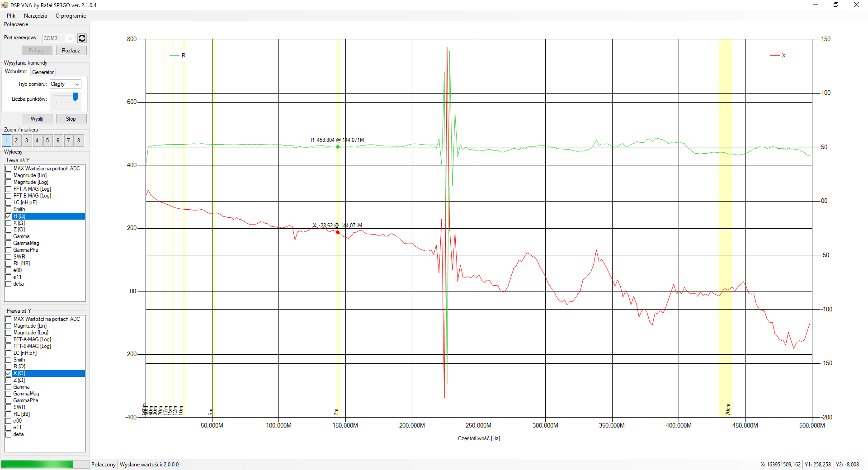Click the refresh serial ports icon
The width and height of the screenshot is (868, 470).
[82, 38]
